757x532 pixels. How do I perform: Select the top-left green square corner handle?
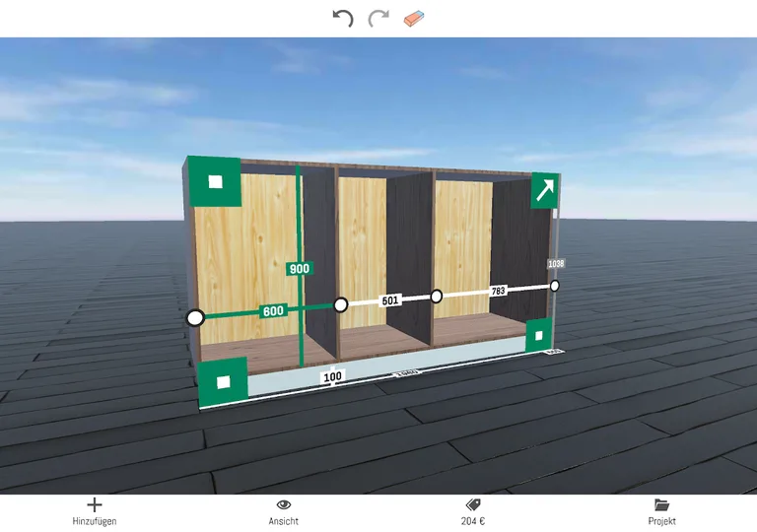coord(215,181)
